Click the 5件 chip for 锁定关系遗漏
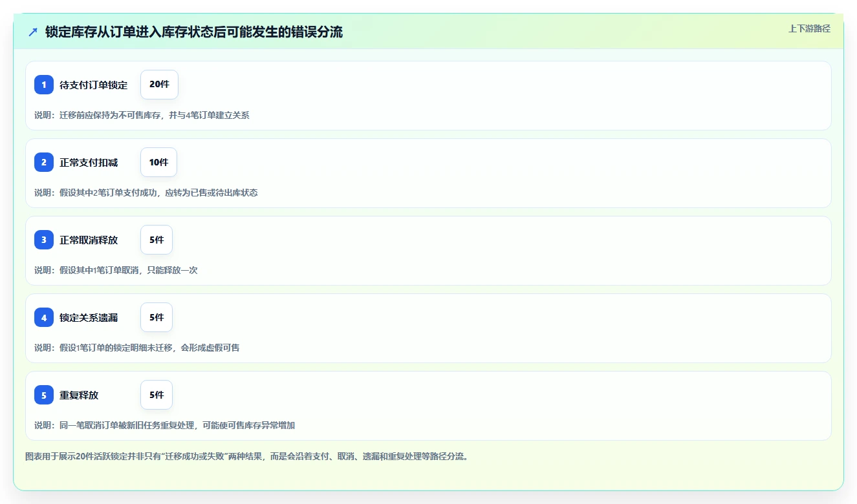This screenshot has height=504, width=857. tap(157, 317)
